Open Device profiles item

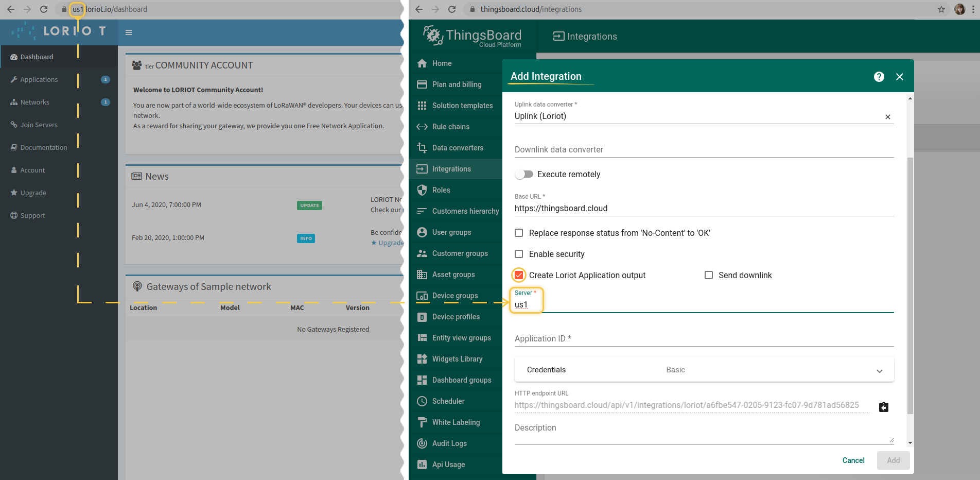[456, 317]
